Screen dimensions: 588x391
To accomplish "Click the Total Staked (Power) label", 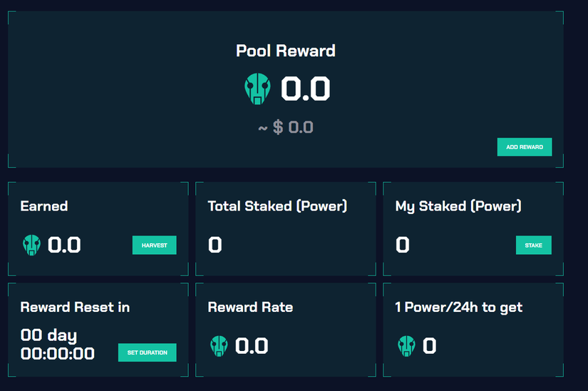I will (277, 206).
